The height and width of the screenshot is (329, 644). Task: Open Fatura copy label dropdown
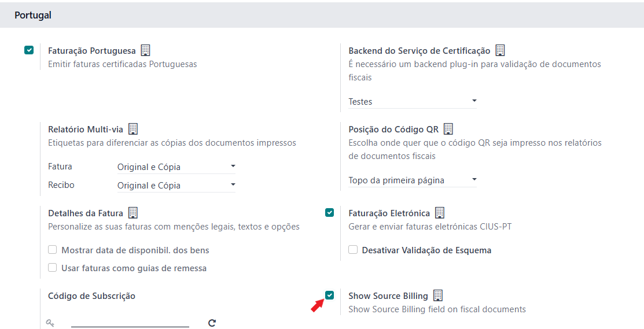click(x=176, y=167)
